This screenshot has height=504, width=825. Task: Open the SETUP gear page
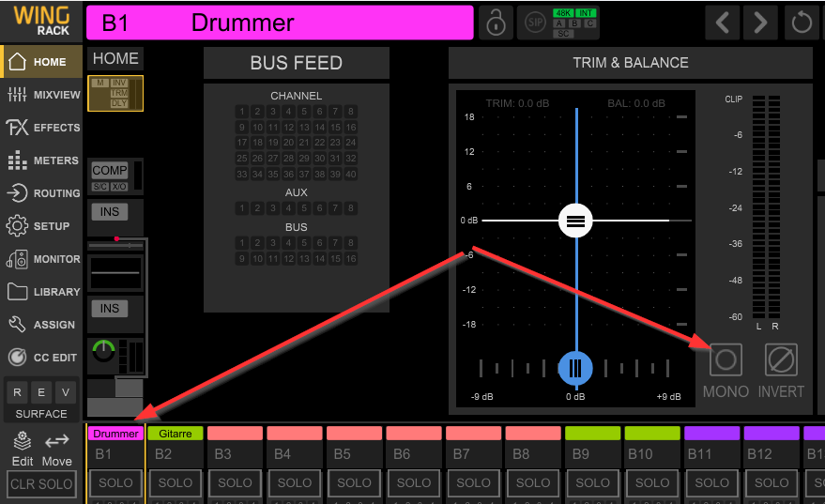click(x=41, y=226)
